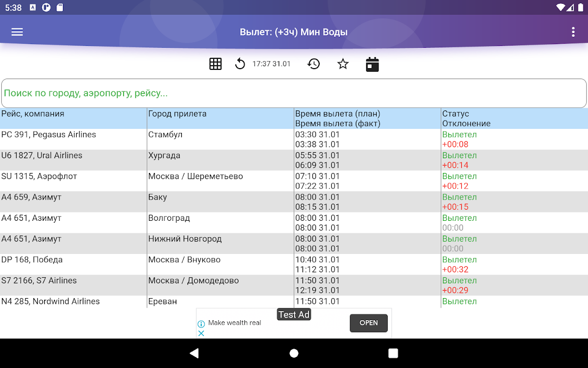The height and width of the screenshot is (368, 588).
Task: Focus the city, airport, flight search field
Action: coord(294,93)
